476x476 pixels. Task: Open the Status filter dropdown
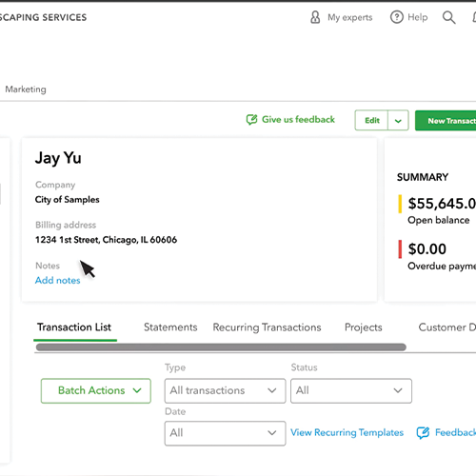351,390
